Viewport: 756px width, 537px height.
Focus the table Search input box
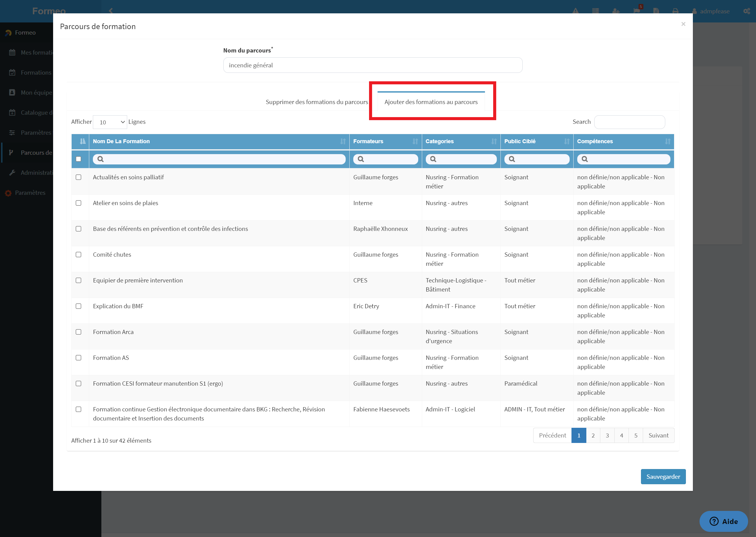pyautogui.click(x=629, y=122)
